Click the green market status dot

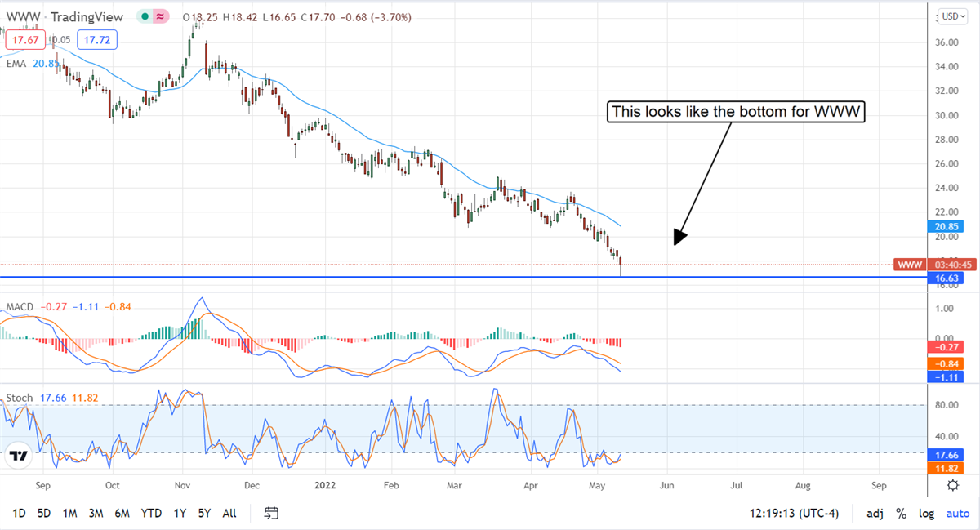click(x=145, y=17)
